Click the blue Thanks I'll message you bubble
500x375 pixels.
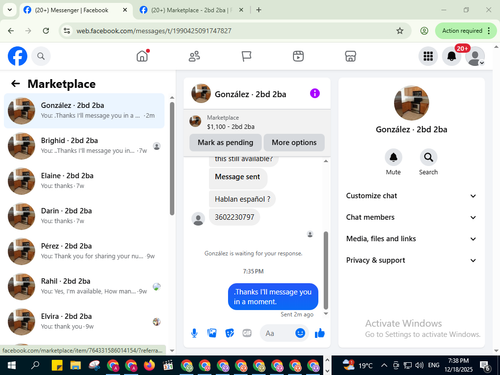tap(273, 297)
